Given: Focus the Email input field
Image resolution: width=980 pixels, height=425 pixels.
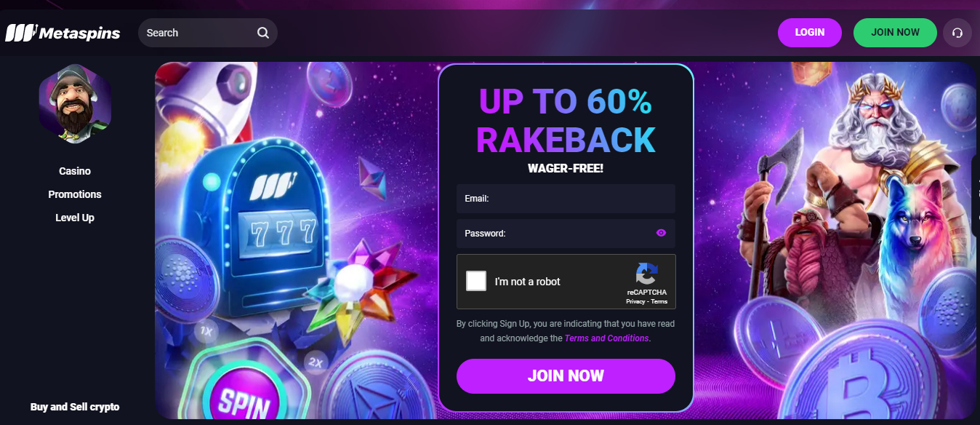Looking at the screenshot, I should 566,198.
